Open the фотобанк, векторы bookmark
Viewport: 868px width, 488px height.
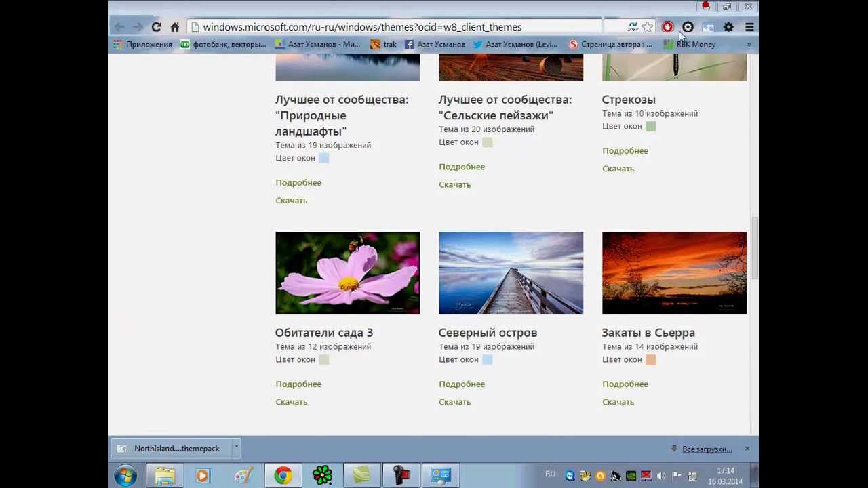coord(223,45)
